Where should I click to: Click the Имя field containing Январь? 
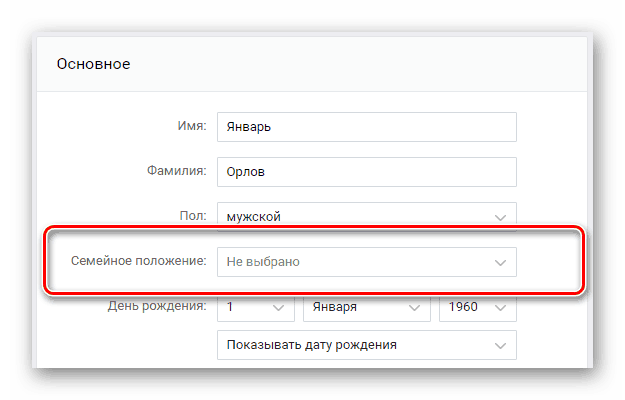click(366, 127)
